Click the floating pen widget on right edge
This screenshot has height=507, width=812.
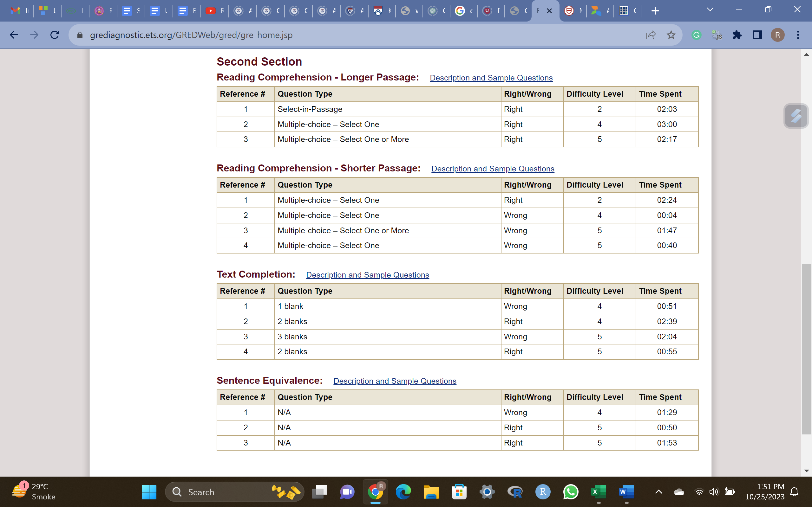tap(796, 116)
